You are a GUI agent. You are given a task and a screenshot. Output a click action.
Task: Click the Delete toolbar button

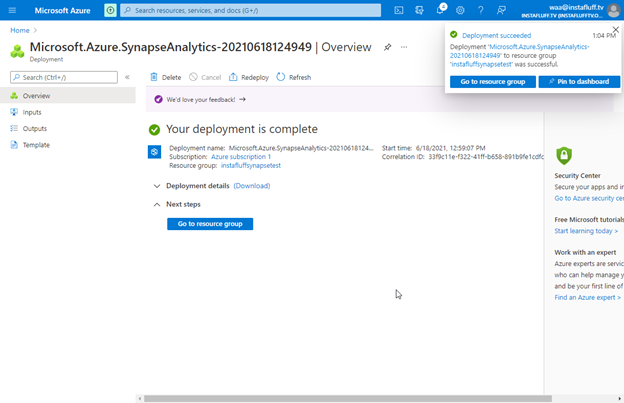166,77
